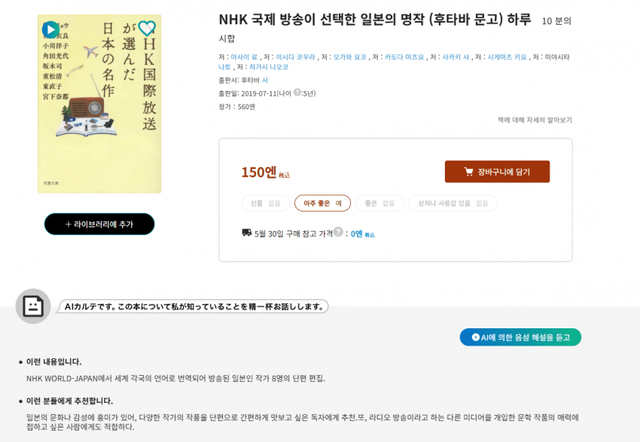Select the '상처나 사용감 있음' condition option

coord(453,203)
